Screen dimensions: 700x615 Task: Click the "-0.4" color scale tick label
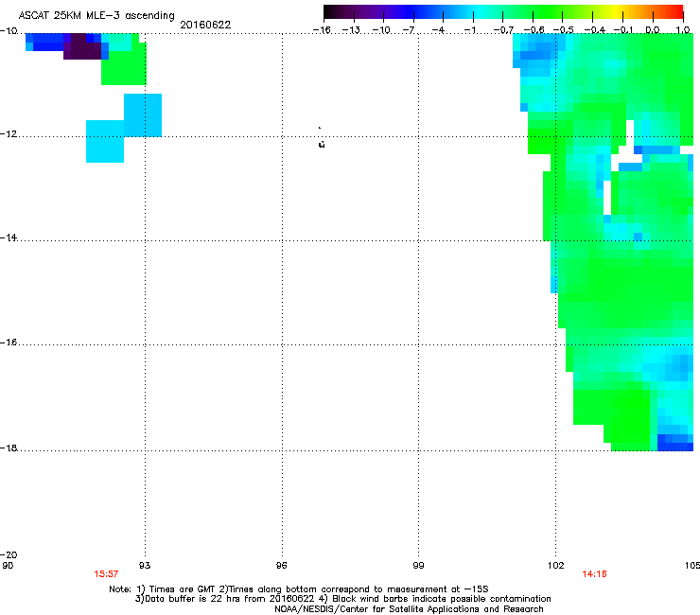pos(595,30)
